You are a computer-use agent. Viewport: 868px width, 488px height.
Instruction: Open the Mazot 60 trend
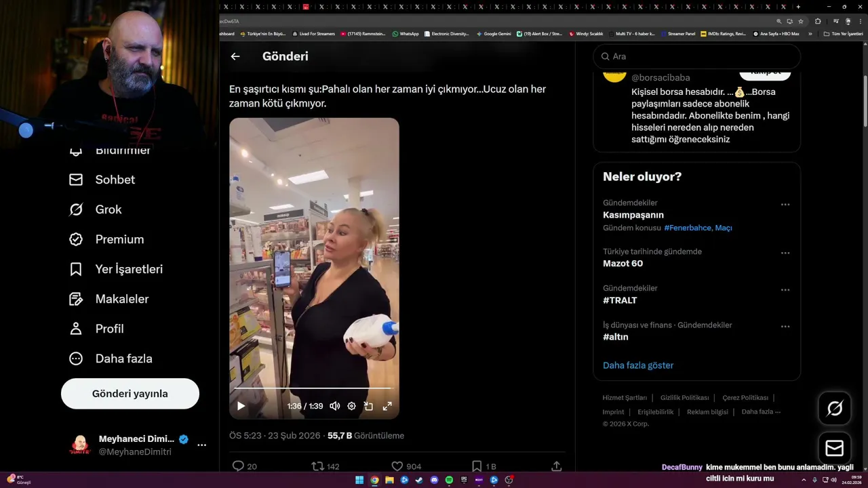(623, 263)
